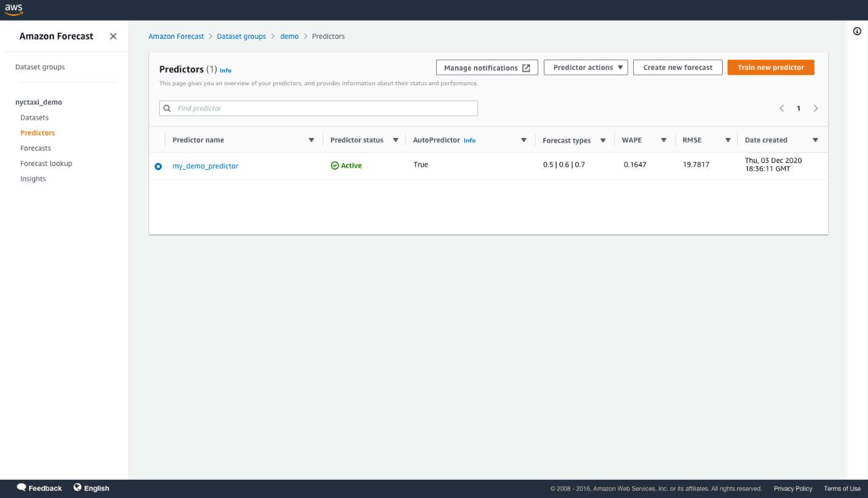Click the AWS logo icon
This screenshot has height=498, width=868.
[14, 10]
